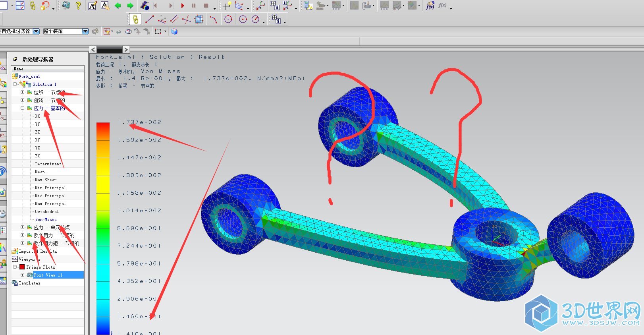Click the camera snapshot icon
The height and width of the screenshot is (335, 644).
pyautogui.click(x=66, y=6)
